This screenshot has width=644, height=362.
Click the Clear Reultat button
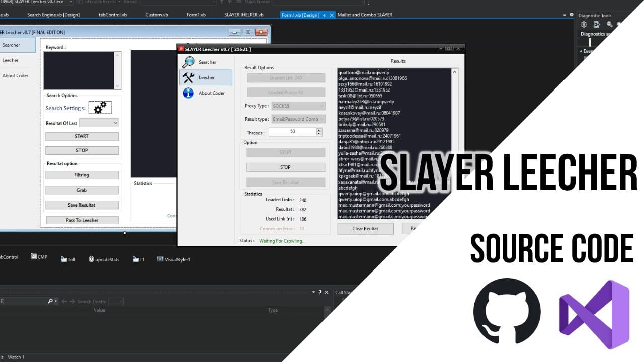point(365,228)
